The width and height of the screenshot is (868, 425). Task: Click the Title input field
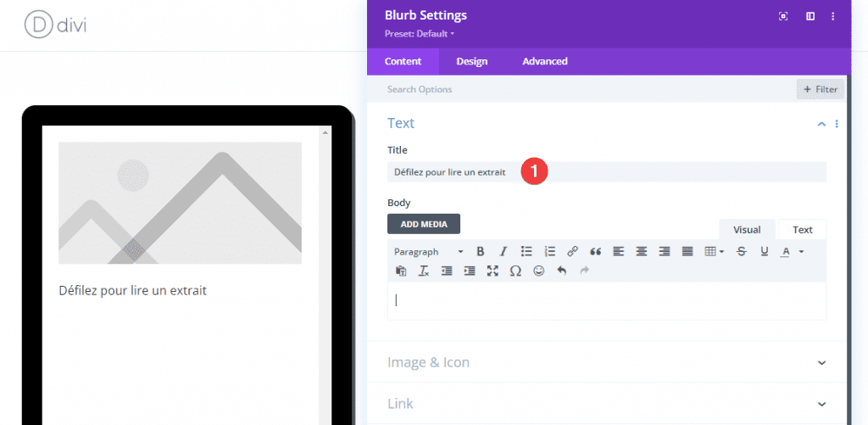(x=607, y=172)
